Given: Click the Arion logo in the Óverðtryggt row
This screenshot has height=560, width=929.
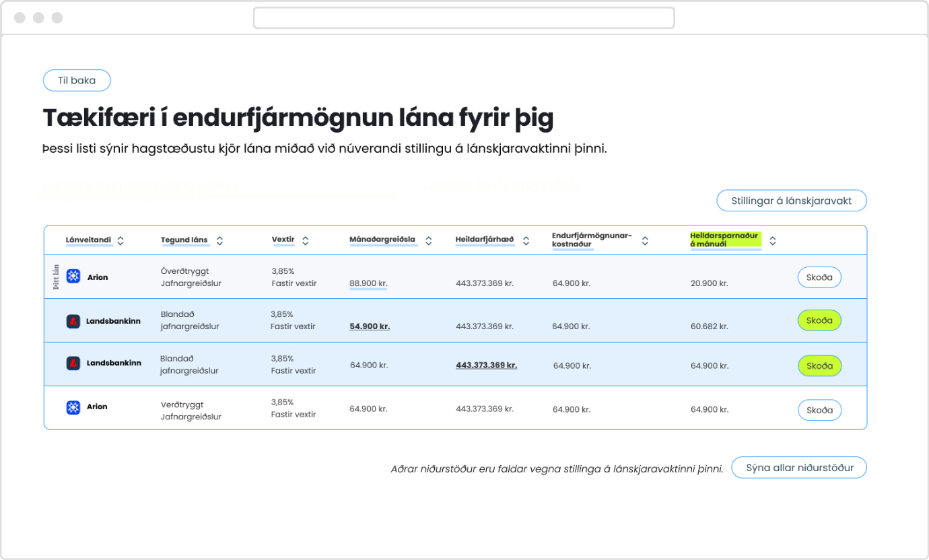Looking at the screenshot, I should (73, 277).
